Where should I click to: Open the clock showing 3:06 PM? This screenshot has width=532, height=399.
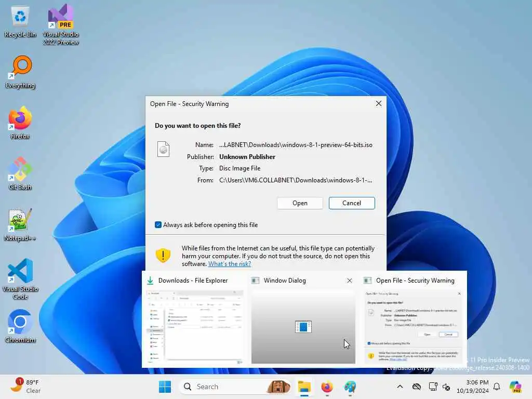tap(473, 387)
